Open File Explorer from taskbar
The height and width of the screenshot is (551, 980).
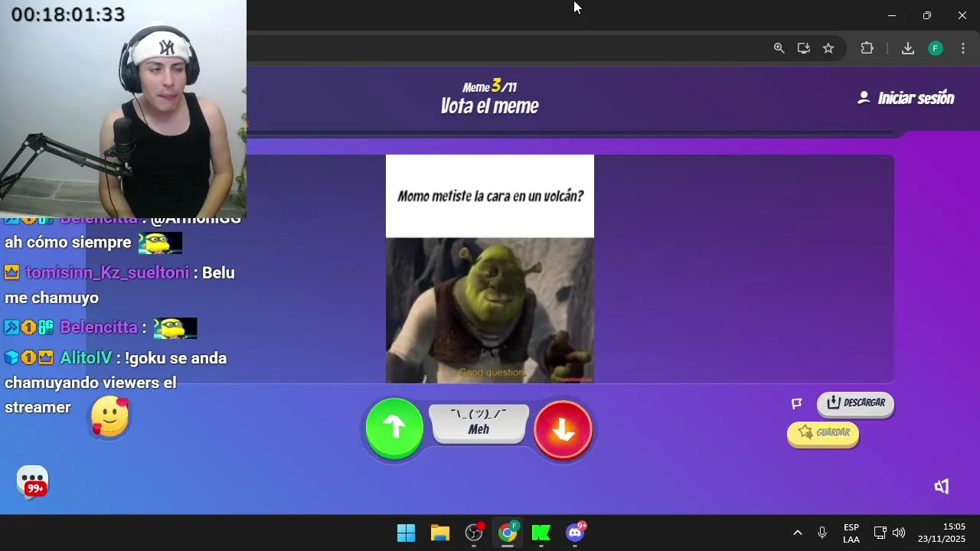(x=440, y=533)
